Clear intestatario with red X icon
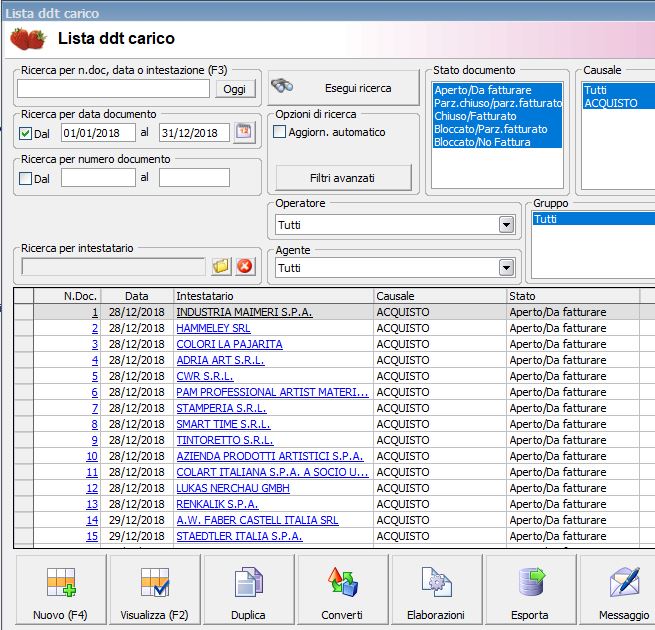The height and width of the screenshot is (630, 655). 245,266
